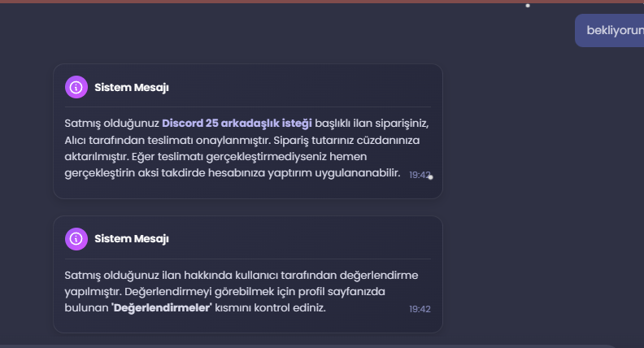Viewport: 644px width, 348px height.
Task: Click the message input area at the bottom edge
Action: (308, 346)
